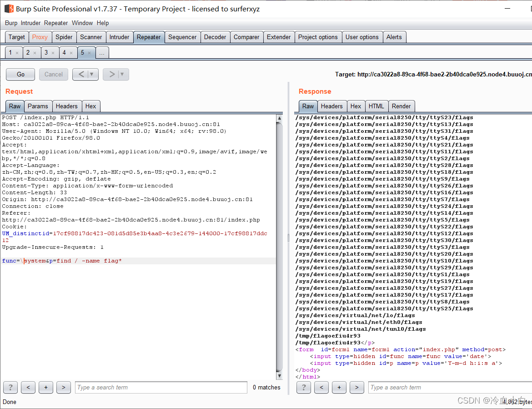This screenshot has height=409, width=532.
Task: Click request search plus options button
Action: (46, 387)
